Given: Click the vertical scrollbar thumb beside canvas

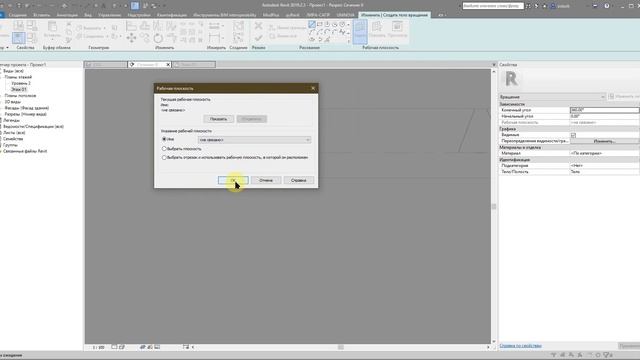Looking at the screenshot, I should [x=494, y=207].
